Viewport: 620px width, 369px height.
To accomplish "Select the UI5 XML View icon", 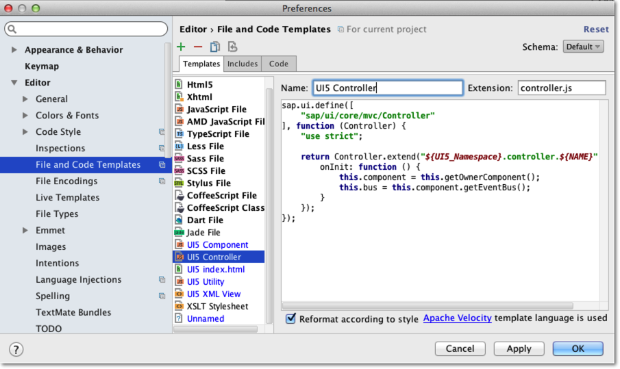I will [x=179, y=294].
